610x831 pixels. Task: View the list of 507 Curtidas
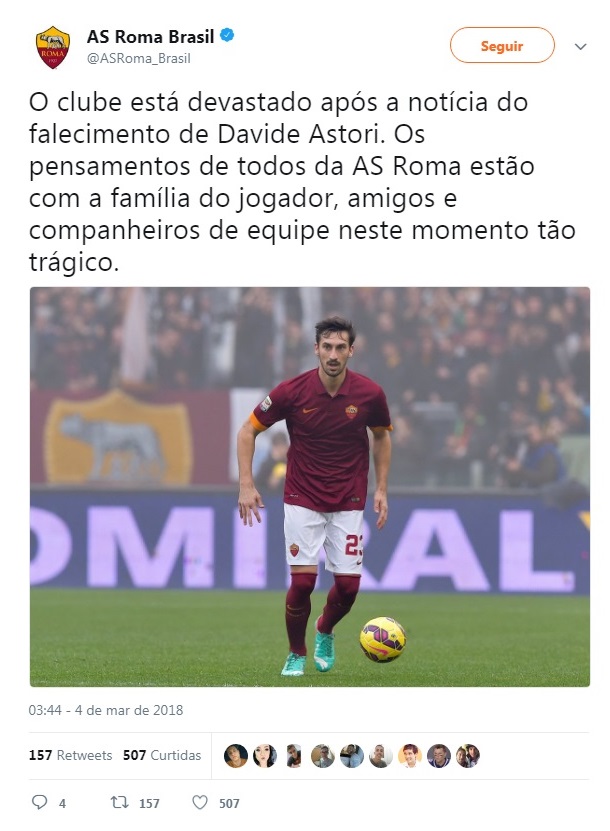pos(162,755)
